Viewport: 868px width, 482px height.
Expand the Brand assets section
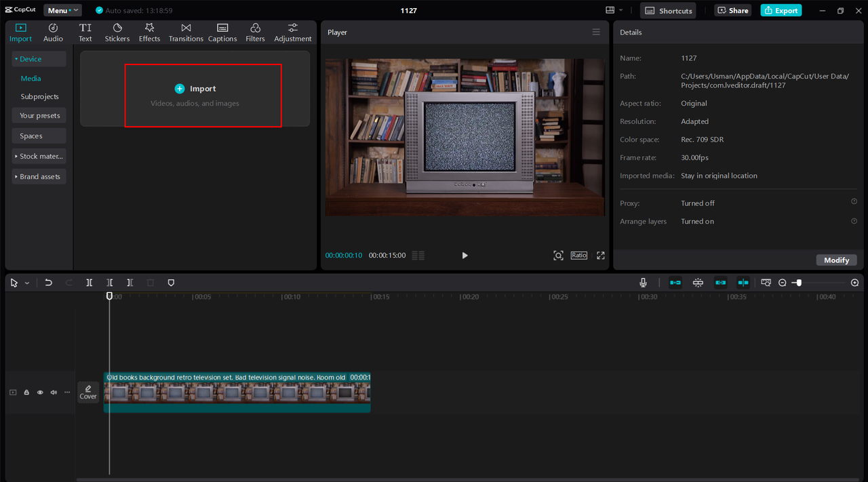click(x=39, y=176)
